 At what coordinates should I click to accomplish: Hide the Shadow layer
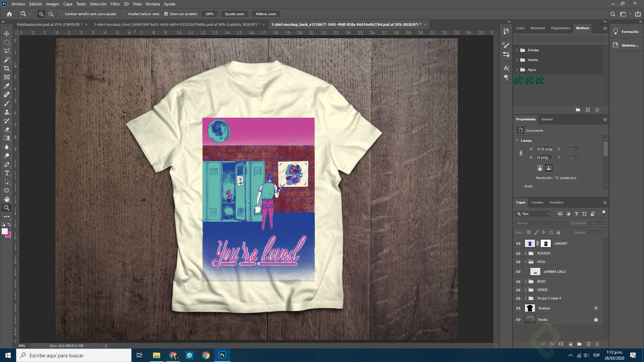click(518, 308)
